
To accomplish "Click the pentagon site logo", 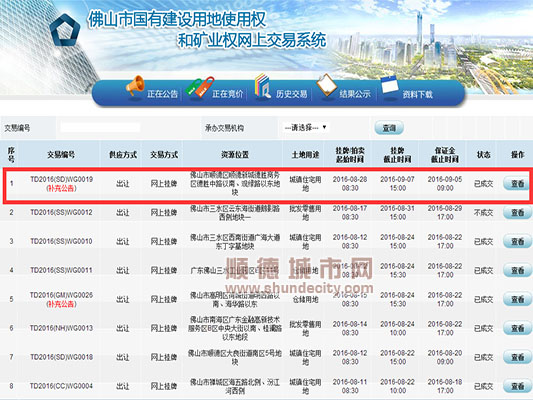I will coord(65,30).
